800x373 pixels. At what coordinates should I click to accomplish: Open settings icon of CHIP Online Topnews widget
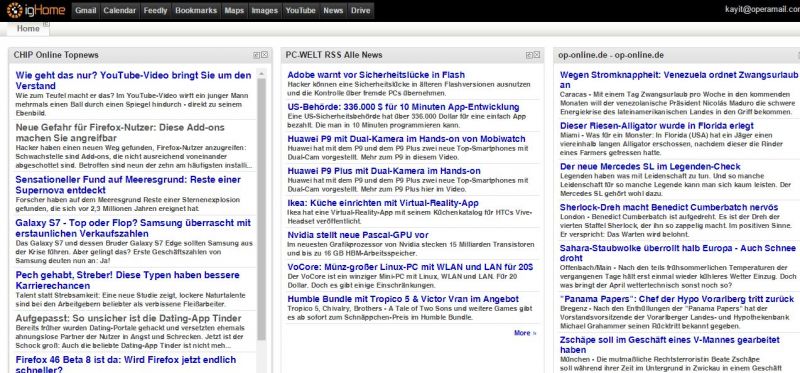(x=257, y=55)
